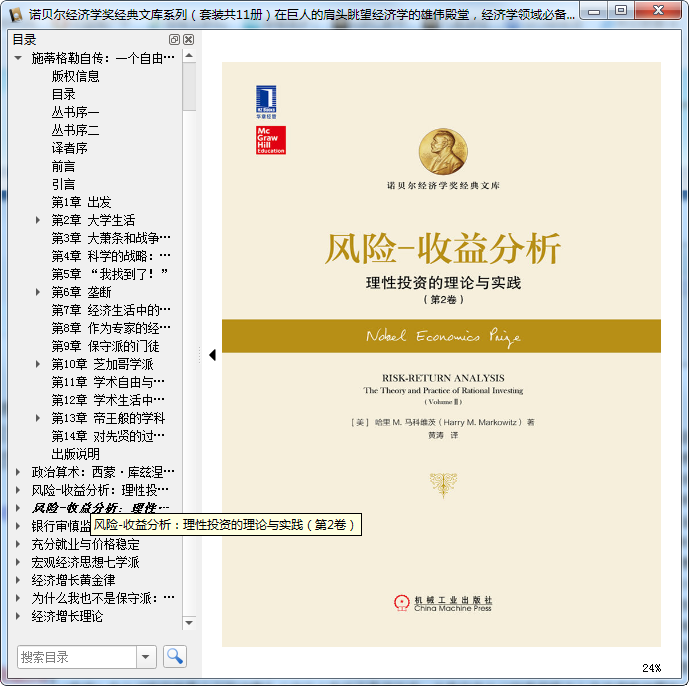Expand 第2章 大学生活 chapter
This screenshot has height=686, width=689.
38,220
